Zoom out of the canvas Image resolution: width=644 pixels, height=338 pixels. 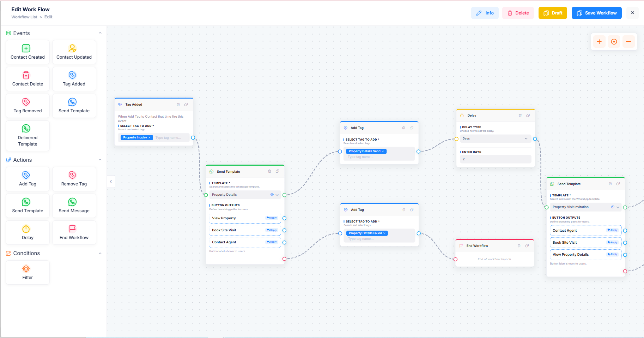coord(628,42)
